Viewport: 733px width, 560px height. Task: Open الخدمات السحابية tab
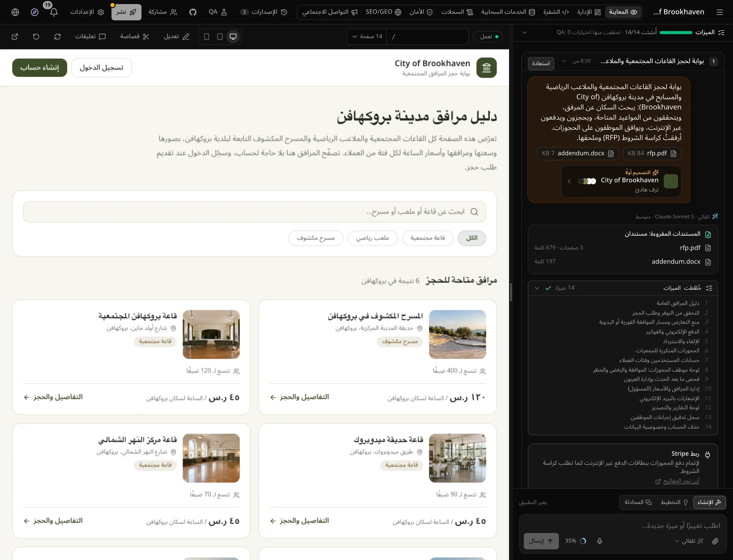[x=508, y=12]
